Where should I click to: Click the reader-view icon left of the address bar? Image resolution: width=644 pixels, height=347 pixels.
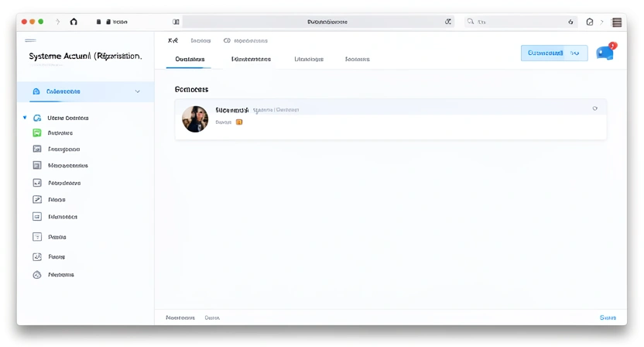coord(176,22)
